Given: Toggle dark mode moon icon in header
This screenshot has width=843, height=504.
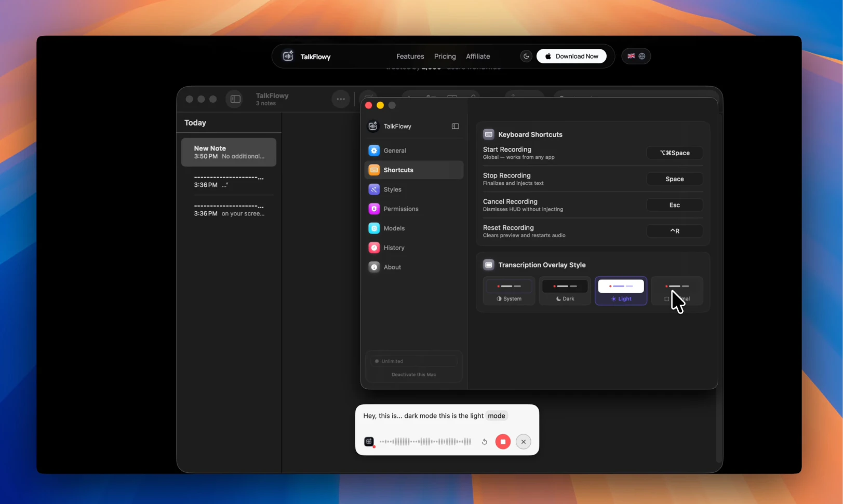Looking at the screenshot, I should pyautogui.click(x=526, y=56).
